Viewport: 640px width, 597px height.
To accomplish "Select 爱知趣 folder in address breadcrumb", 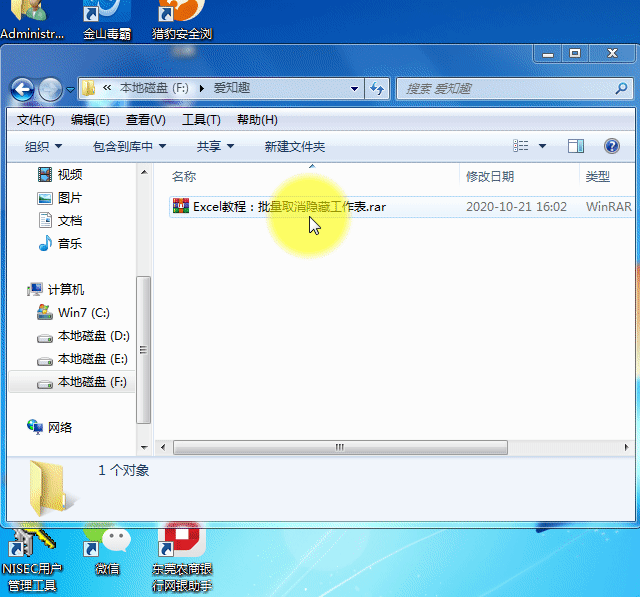I will click(x=232, y=88).
